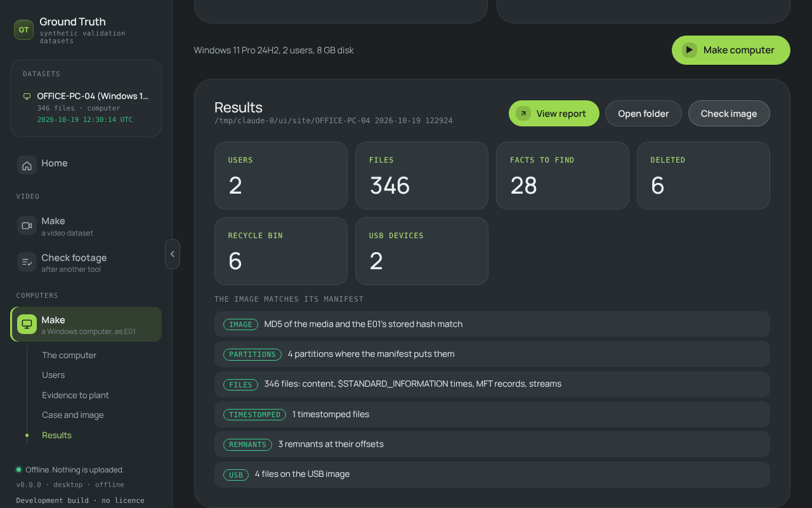Click the Check footage checklist icon
This screenshot has width=812, height=508.
click(x=27, y=262)
